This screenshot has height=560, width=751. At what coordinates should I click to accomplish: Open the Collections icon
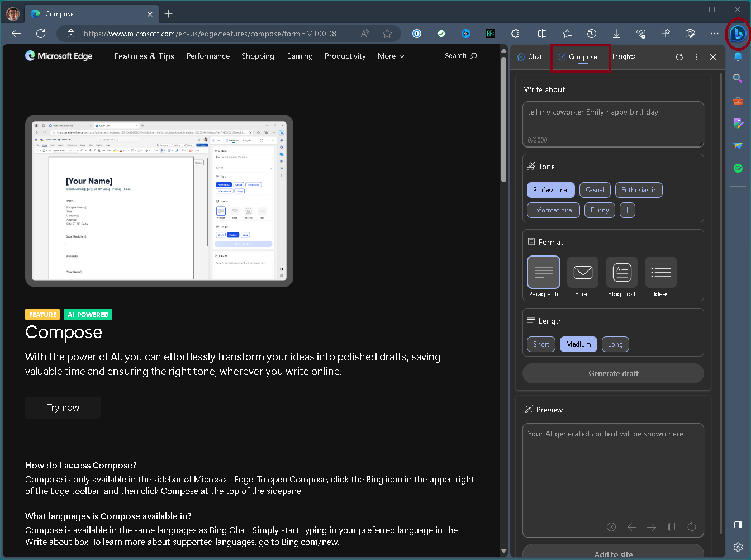pyautogui.click(x=666, y=34)
